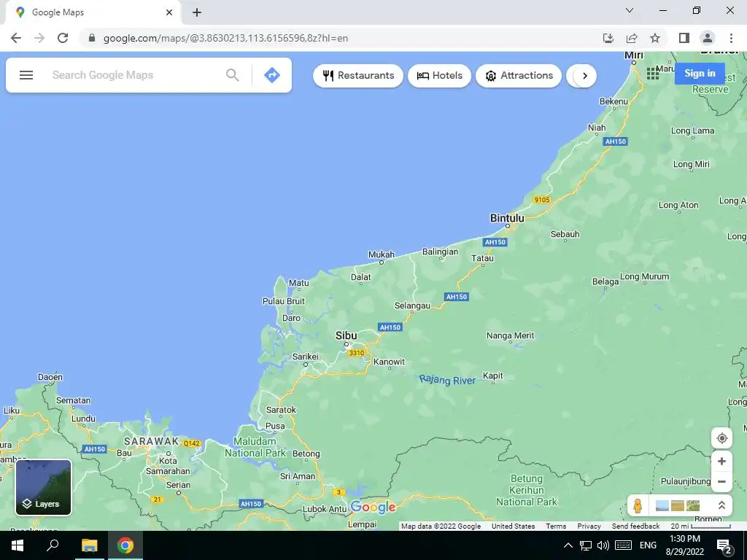Open the notification center icon
Image resolution: width=747 pixels, height=560 pixels.
pyautogui.click(x=724, y=545)
